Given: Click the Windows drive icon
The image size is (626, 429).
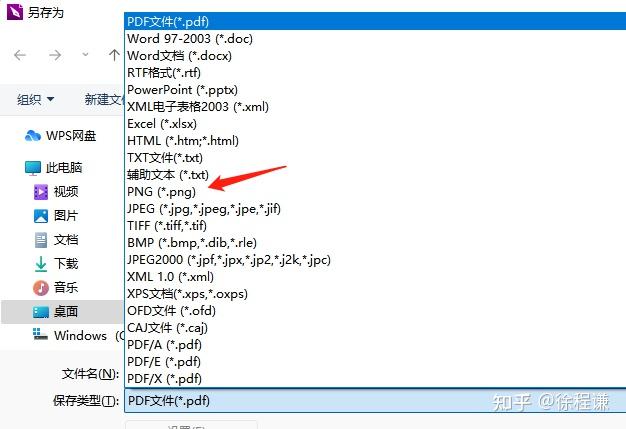Looking at the screenshot, I should pyautogui.click(x=40, y=334).
